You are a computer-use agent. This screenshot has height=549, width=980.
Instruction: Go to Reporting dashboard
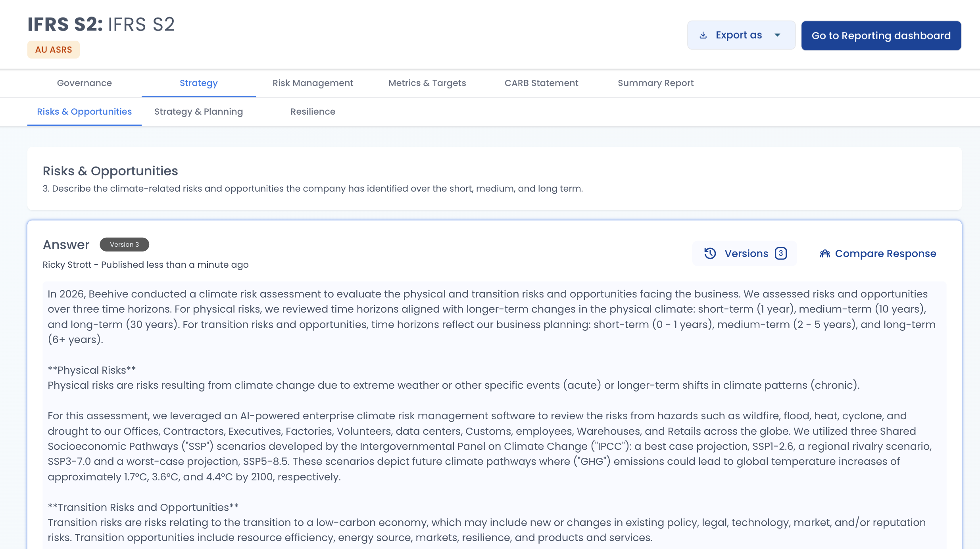coord(881,36)
